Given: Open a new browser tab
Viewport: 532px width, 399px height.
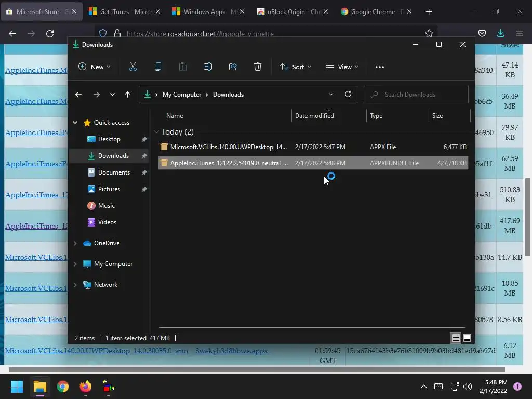Looking at the screenshot, I should pyautogui.click(x=429, y=12).
